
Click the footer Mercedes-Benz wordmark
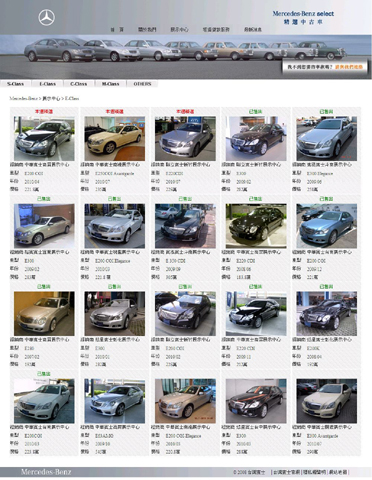[46, 472]
